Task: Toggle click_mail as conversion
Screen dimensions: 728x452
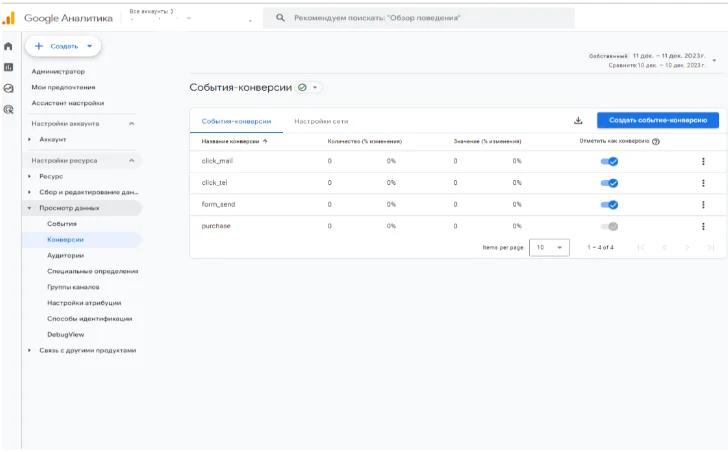Action: [610, 161]
